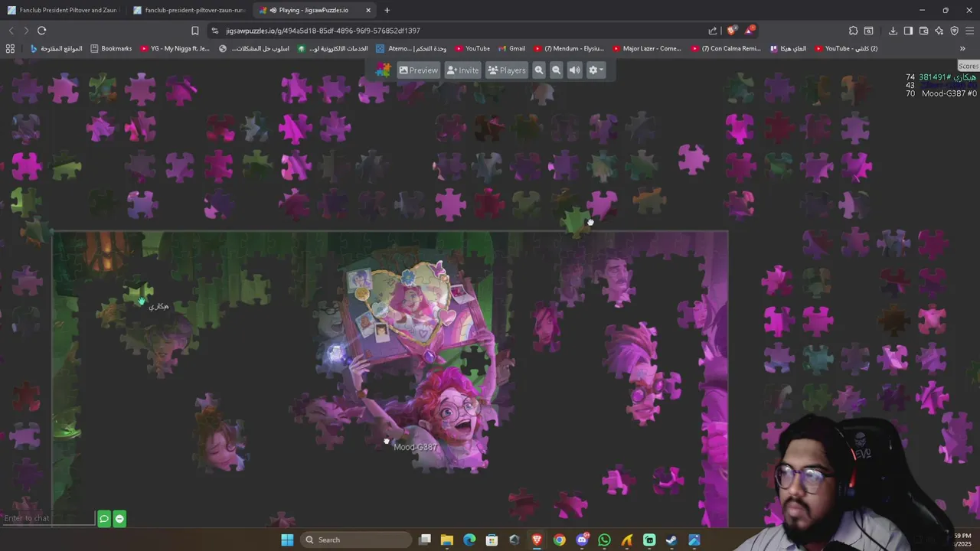Open the Downloads icon
This screenshot has width=980, height=551.
[x=893, y=31]
